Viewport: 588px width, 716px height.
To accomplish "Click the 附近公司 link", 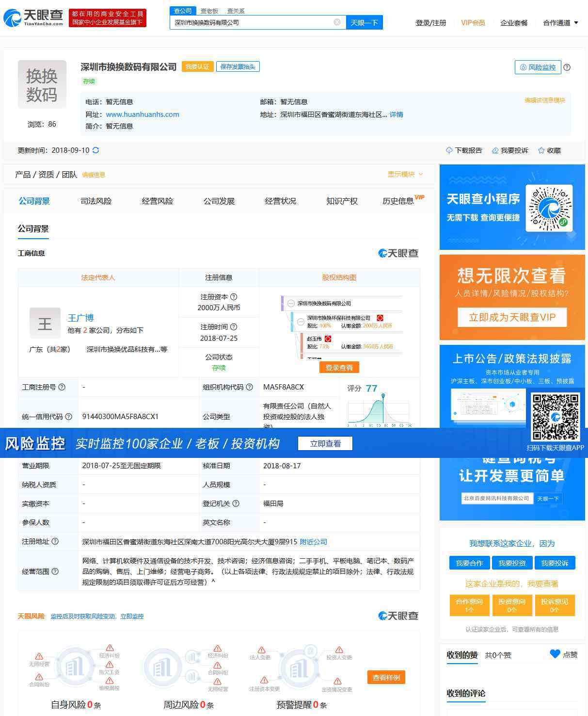I will click(314, 542).
